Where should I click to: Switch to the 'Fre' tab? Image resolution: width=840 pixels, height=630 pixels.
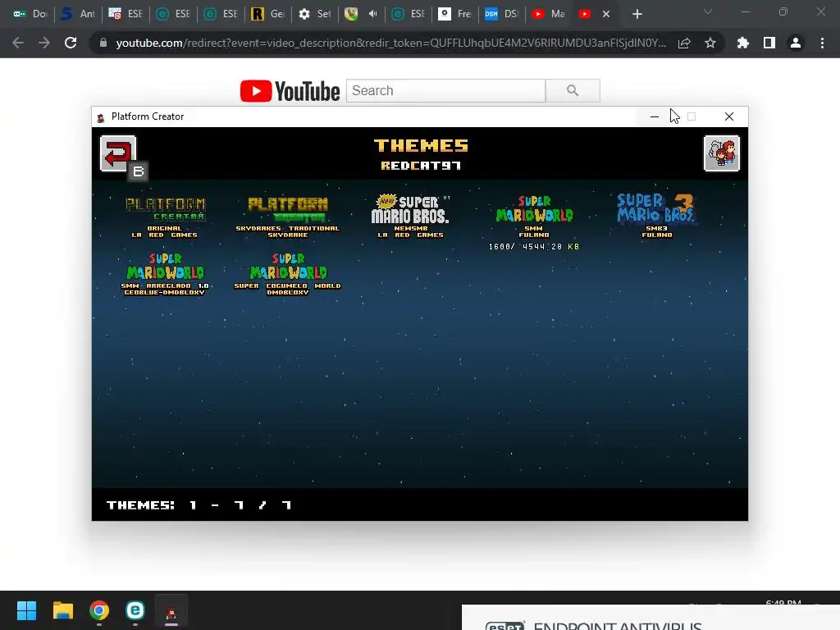454,14
